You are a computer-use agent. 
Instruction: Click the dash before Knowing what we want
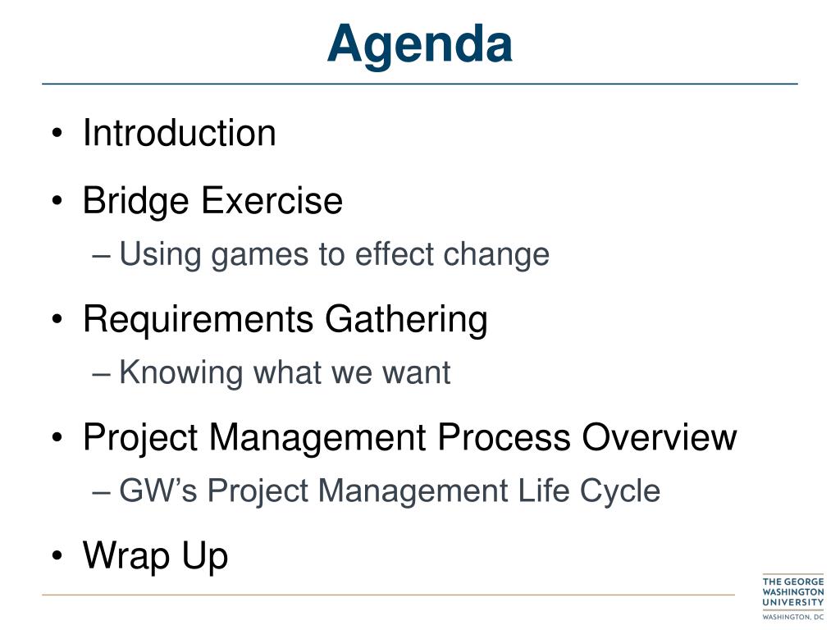[x=101, y=374]
